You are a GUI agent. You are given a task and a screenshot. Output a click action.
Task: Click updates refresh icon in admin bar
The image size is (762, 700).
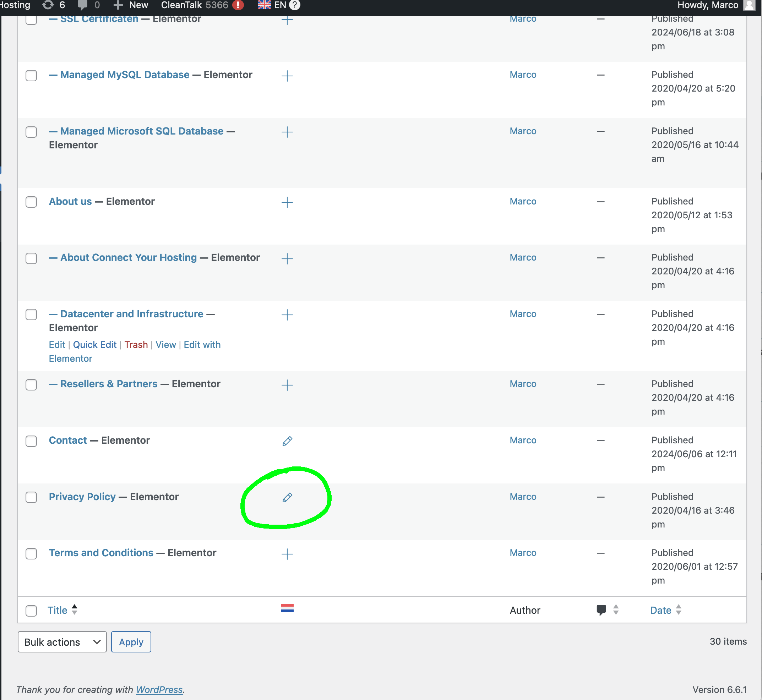(48, 5)
